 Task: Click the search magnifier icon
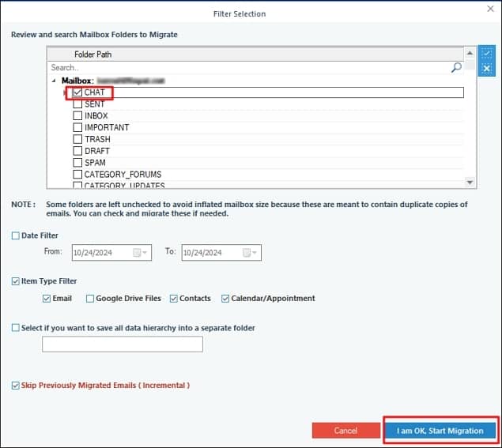(456, 67)
